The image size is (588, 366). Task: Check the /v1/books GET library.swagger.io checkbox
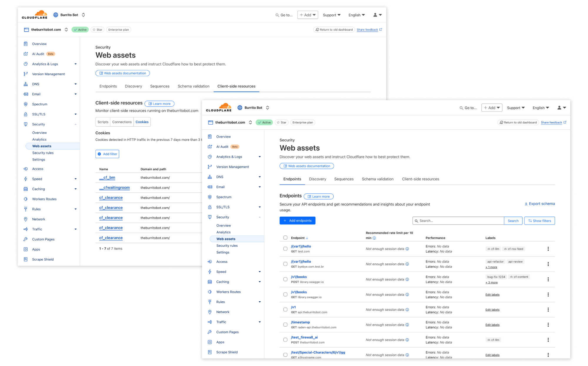(x=285, y=294)
